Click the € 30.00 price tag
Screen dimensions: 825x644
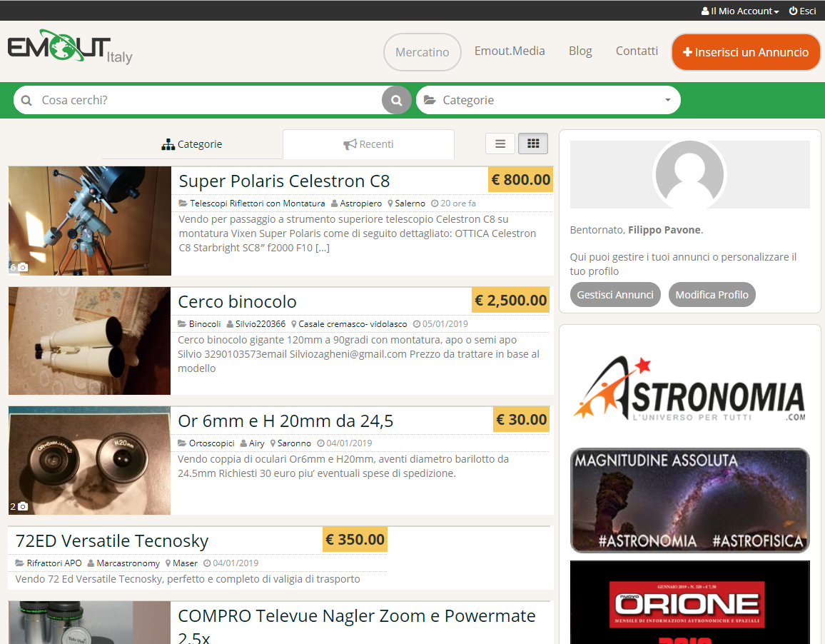(522, 420)
